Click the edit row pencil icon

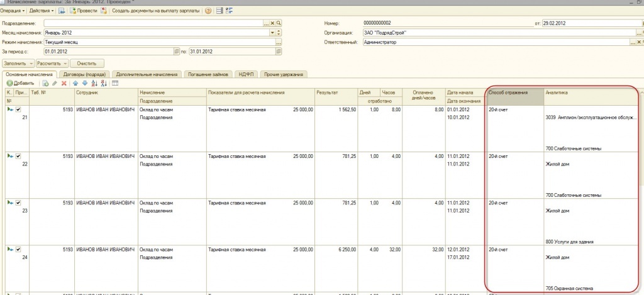tap(55, 84)
